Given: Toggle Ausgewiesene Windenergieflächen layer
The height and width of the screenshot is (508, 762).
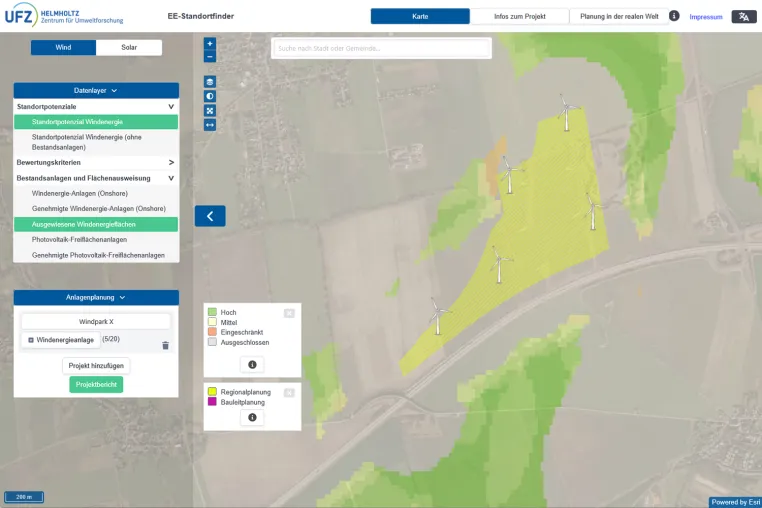Looking at the screenshot, I should [x=96, y=225].
